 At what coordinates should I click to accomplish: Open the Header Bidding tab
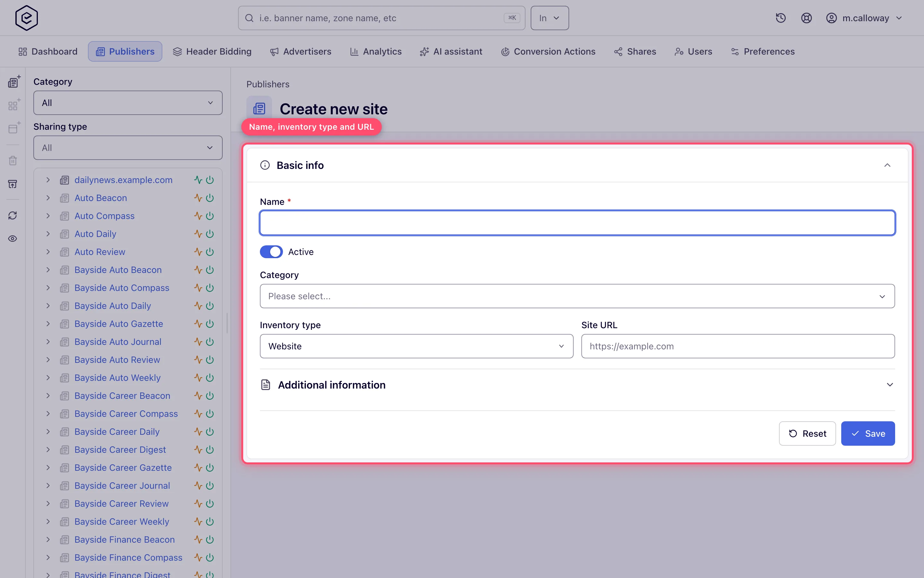pyautogui.click(x=212, y=52)
